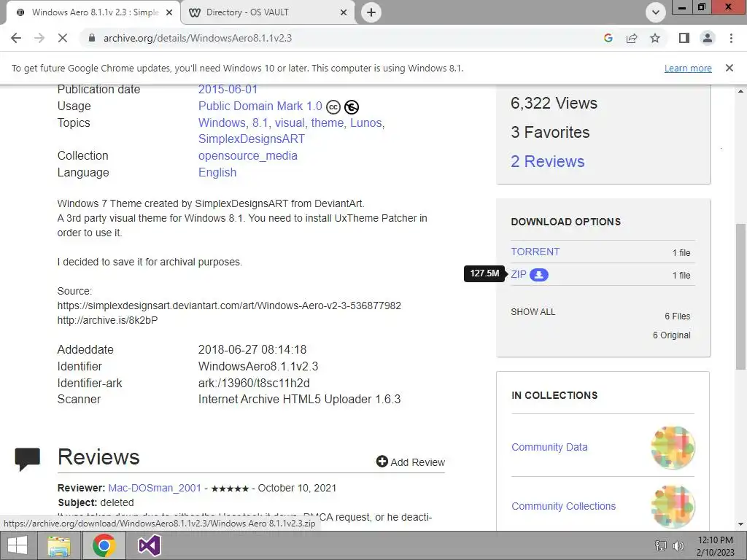The width and height of the screenshot is (747, 560).
Task: Go back to the previous page
Action: tap(16, 38)
